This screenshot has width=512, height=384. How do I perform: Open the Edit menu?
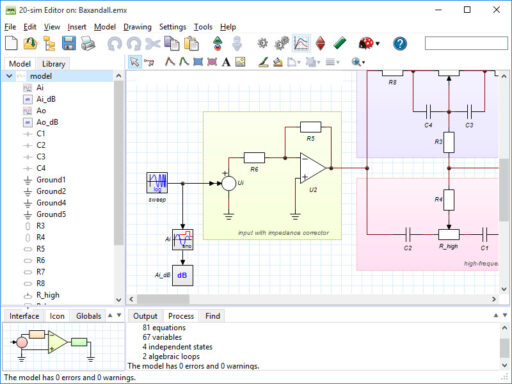tap(30, 27)
